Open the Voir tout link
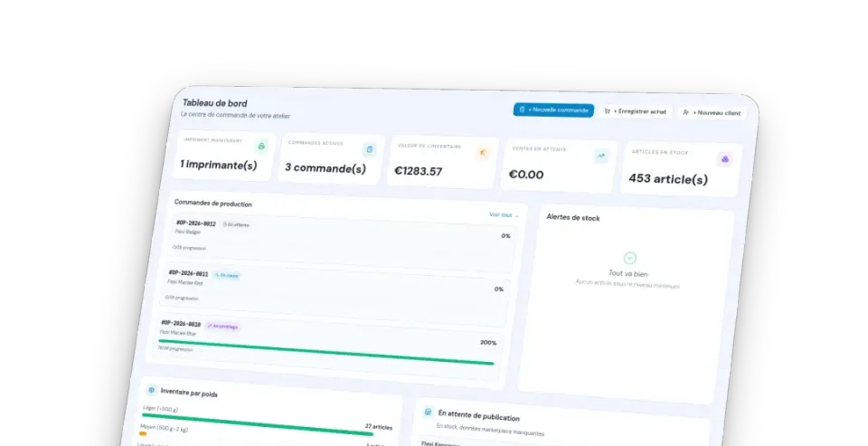This screenshot has height=446, width=868. pos(504,215)
